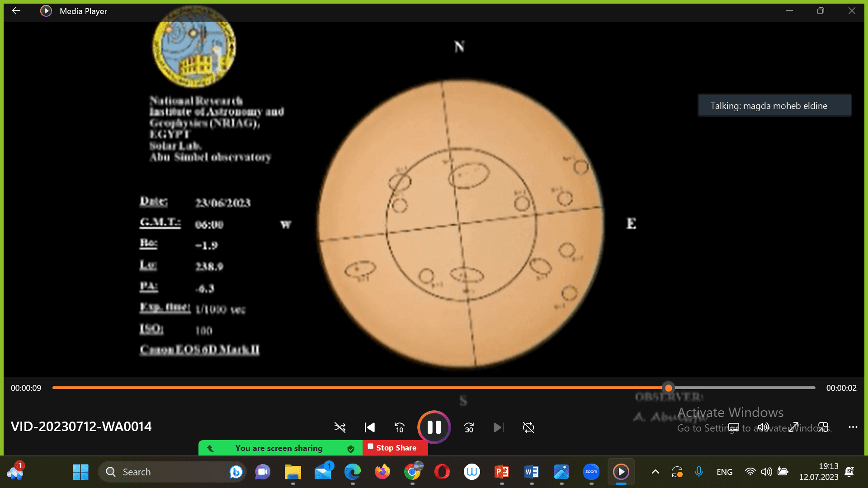Minimize the Media Player window

pos(789,11)
